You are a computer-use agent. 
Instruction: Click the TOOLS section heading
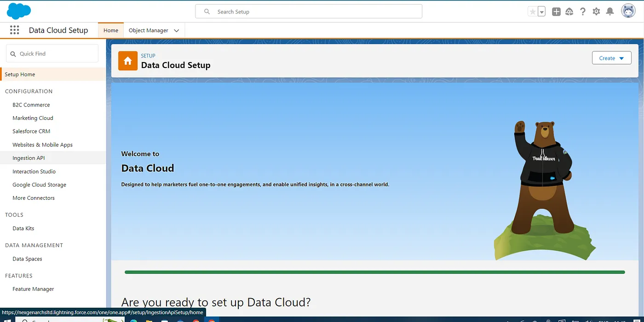(x=14, y=215)
